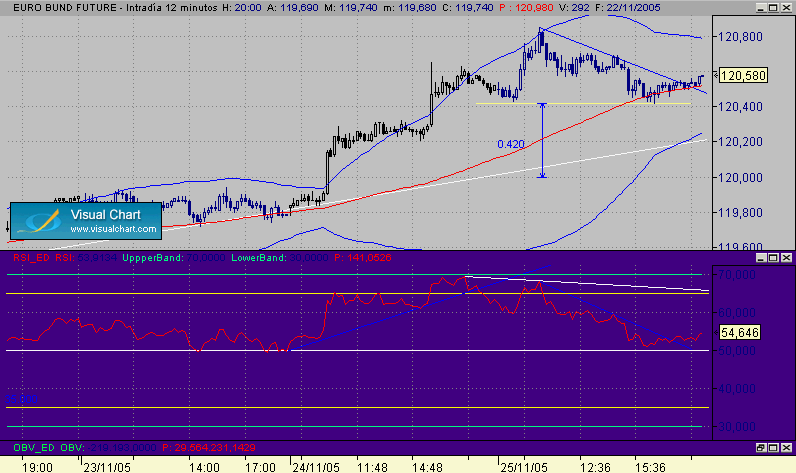Image resolution: width=796 pixels, height=473 pixels.
Task: Click the current price label 120,580
Action: pyautogui.click(x=743, y=76)
